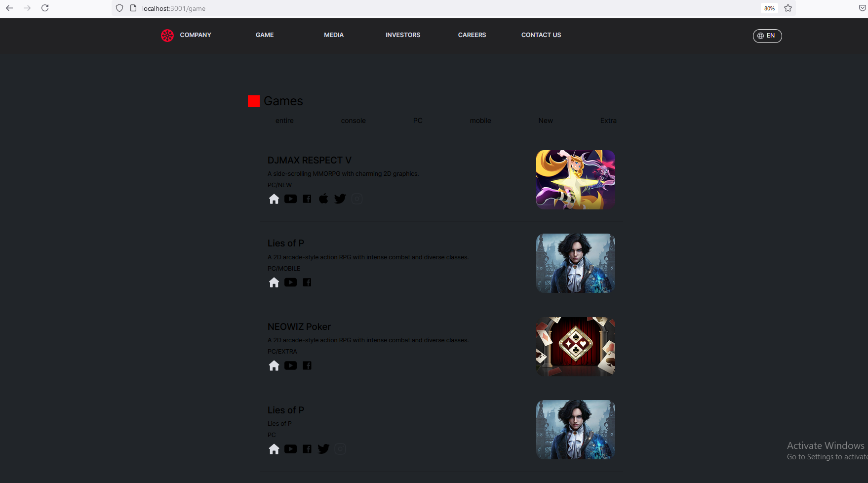Click the red company logo icon
The width and height of the screenshot is (868, 483).
(x=167, y=36)
